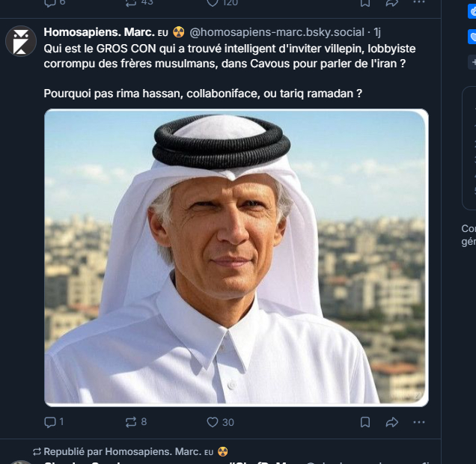Open the post's attached image
476x464 pixels.
click(236, 257)
